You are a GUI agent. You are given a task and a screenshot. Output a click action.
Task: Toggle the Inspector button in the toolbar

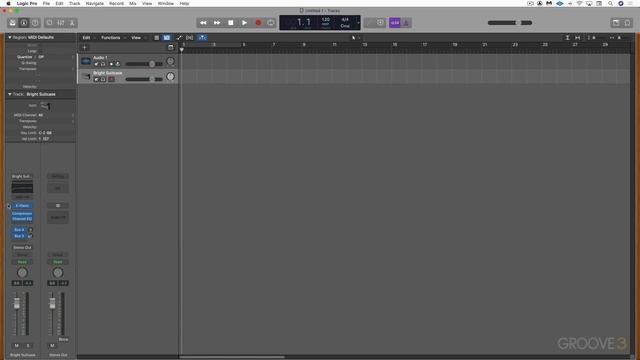coord(24,23)
